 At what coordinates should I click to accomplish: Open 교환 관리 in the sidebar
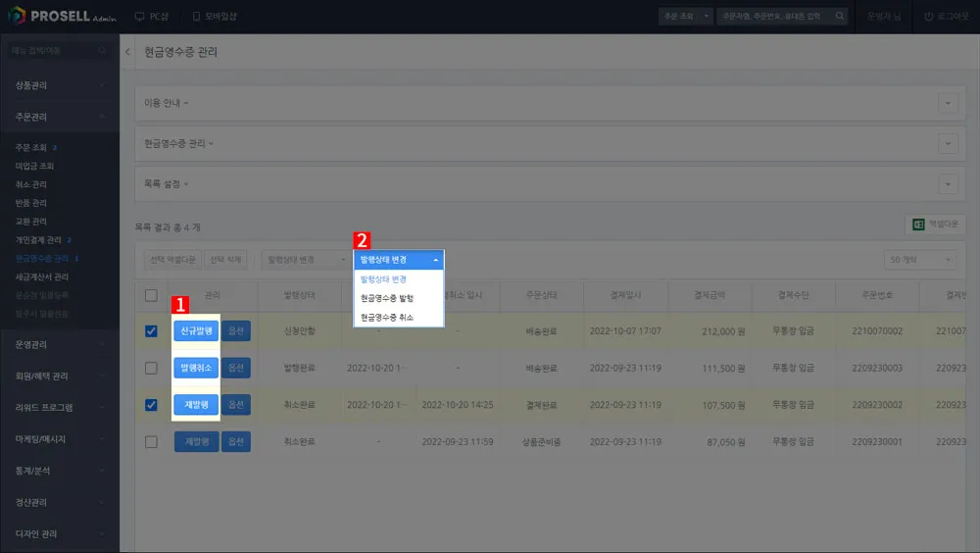[31, 222]
